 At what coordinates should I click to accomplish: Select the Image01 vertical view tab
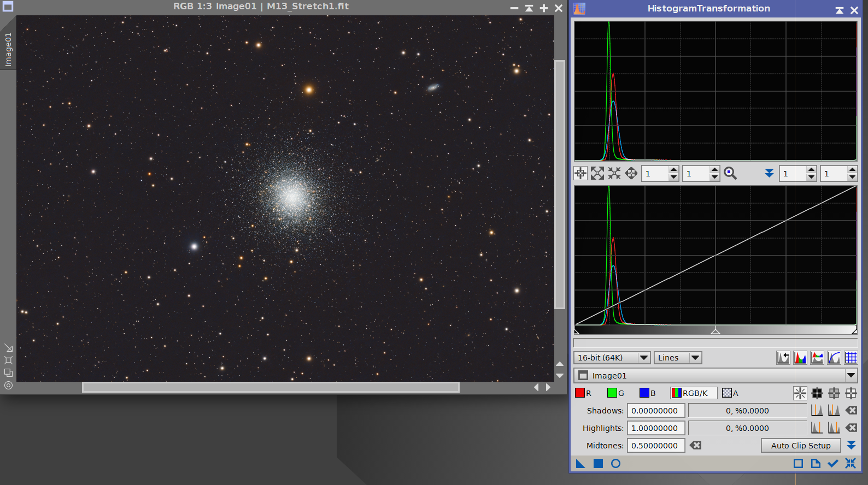coord(8,49)
